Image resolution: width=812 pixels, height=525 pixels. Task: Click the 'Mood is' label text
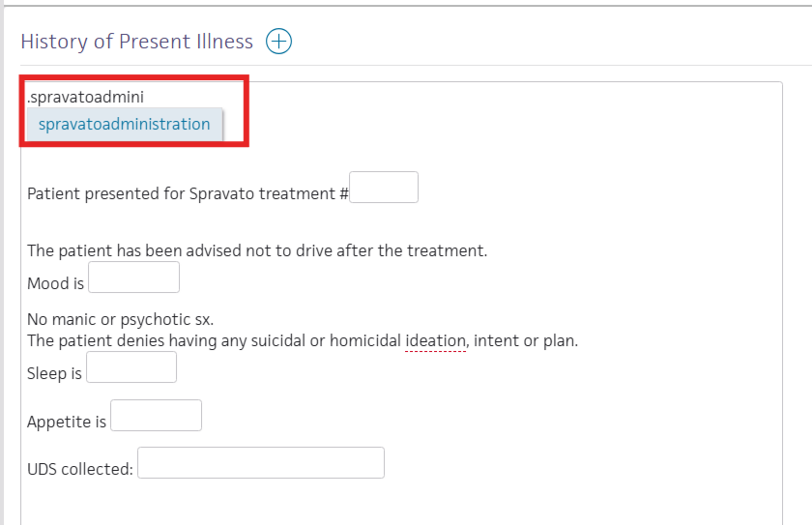[55, 283]
